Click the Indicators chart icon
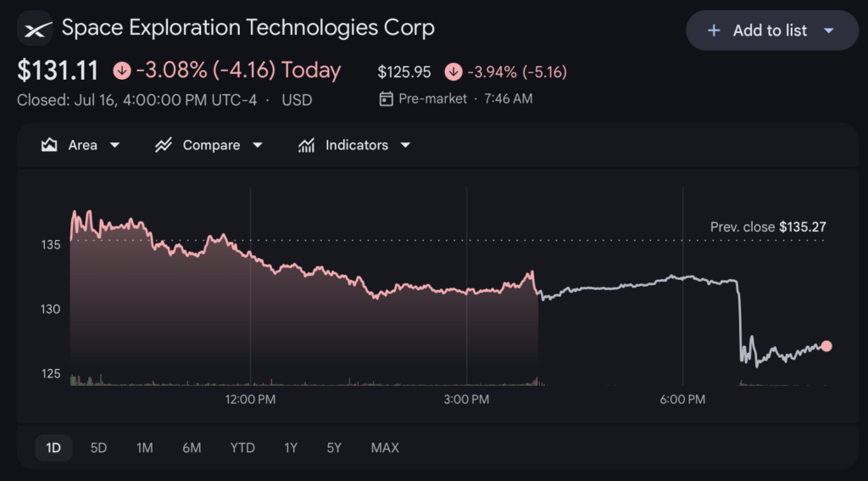 point(306,145)
